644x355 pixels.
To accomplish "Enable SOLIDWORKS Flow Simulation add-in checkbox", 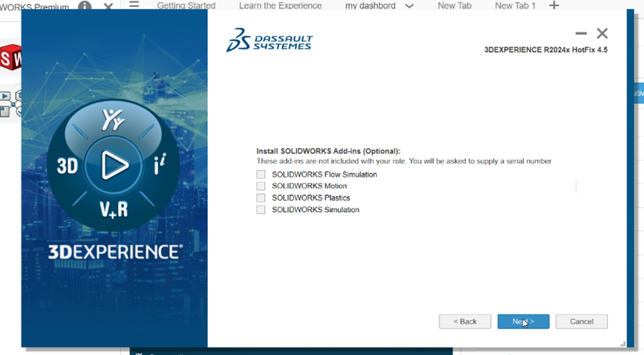I will click(x=261, y=175).
